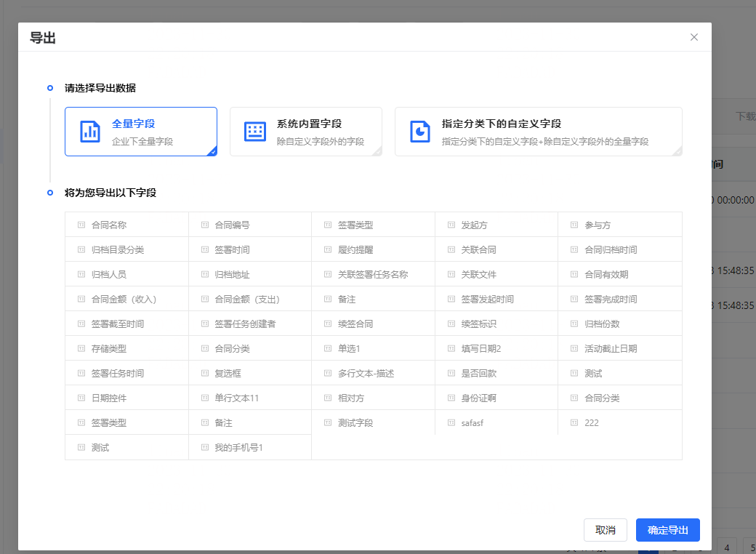Click the 是否回款 field text
The width and height of the screenshot is (756, 554).
pyautogui.click(x=479, y=373)
